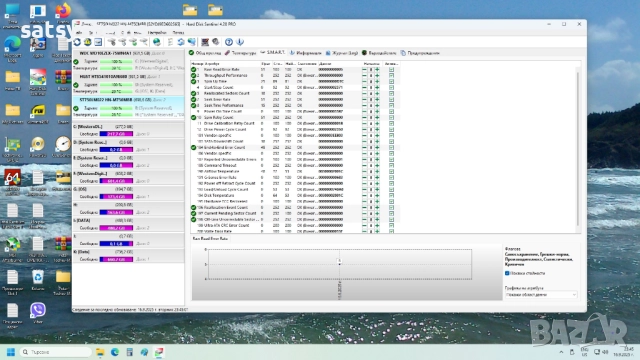Click the second disk test toolbar icon

(122, 42)
